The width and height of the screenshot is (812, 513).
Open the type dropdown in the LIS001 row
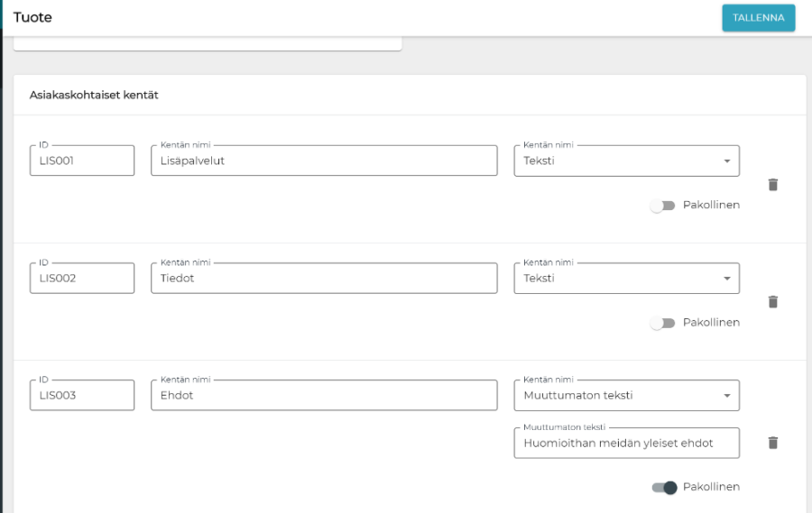point(626,161)
